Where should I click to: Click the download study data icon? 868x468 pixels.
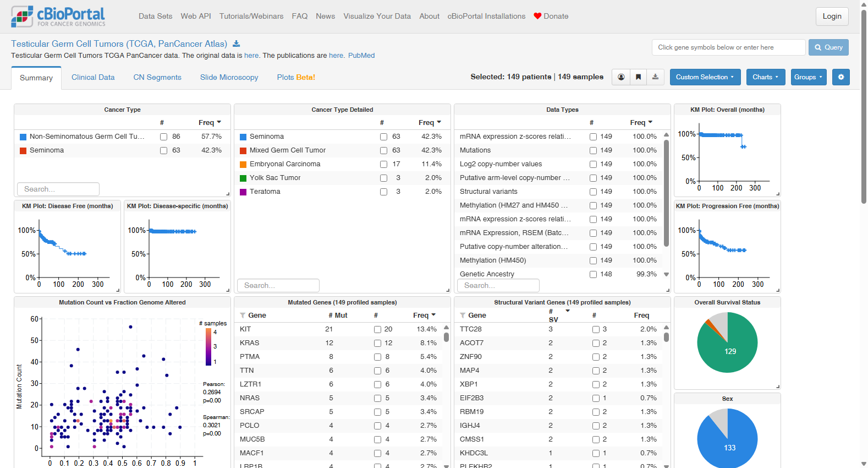[237, 44]
